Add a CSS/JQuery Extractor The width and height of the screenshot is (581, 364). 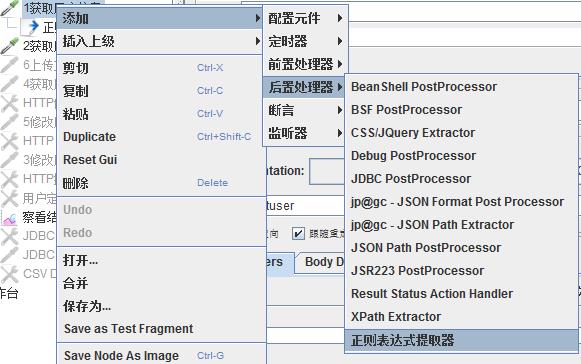tap(461, 133)
